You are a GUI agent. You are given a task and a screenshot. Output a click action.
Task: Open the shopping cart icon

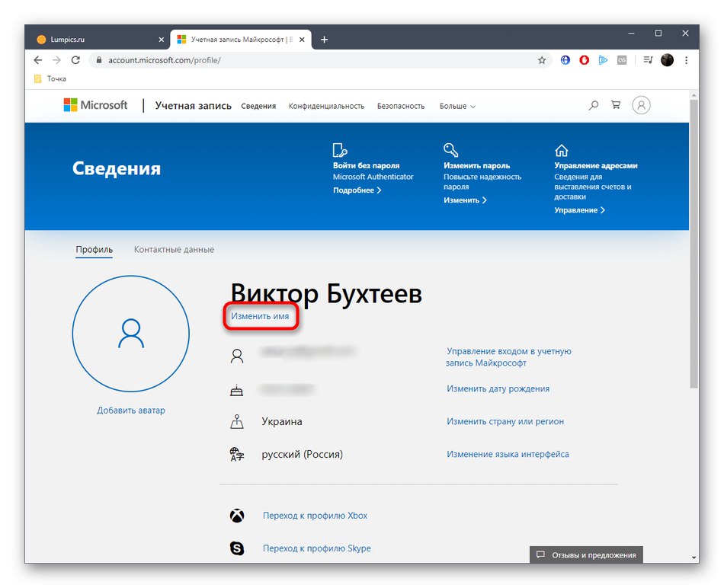click(616, 105)
